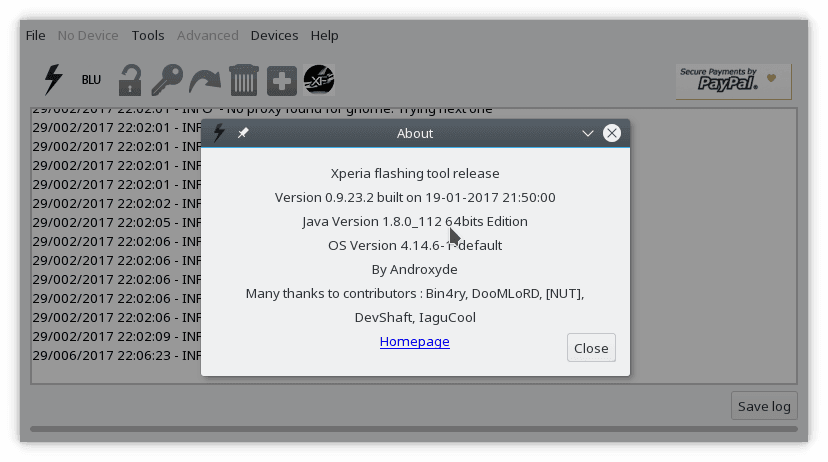Click the log line at 22:02:09
The width and height of the screenshot is (828, 462).
click(x=116, y=336)
